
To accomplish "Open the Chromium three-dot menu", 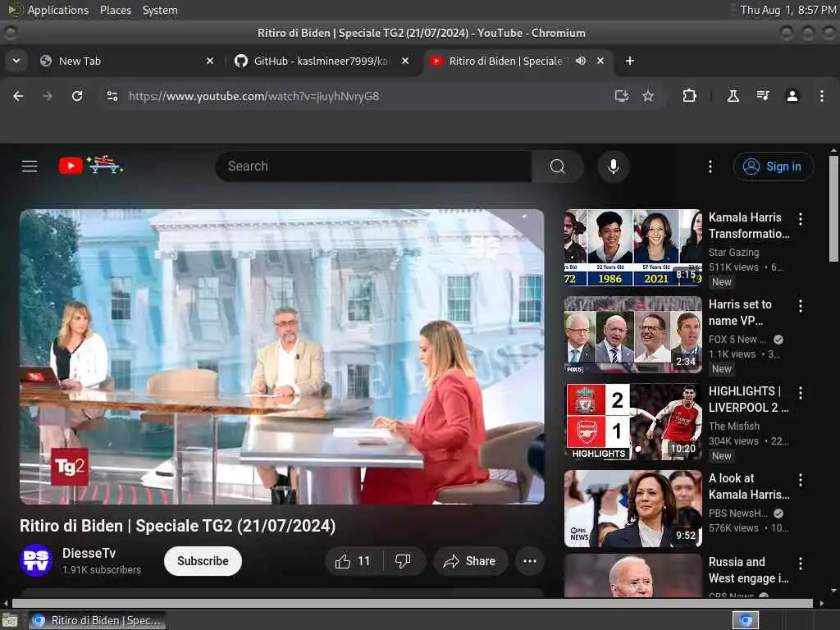I will pos(822,96).
